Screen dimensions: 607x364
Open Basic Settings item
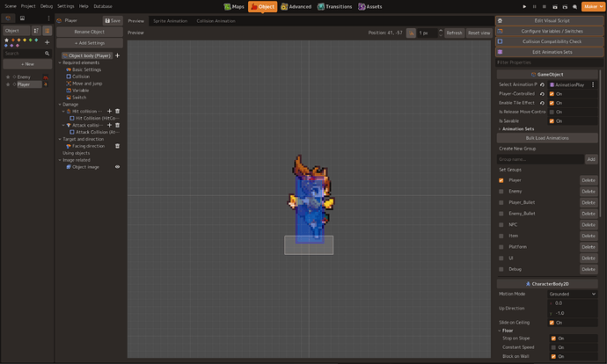point(84,69)
